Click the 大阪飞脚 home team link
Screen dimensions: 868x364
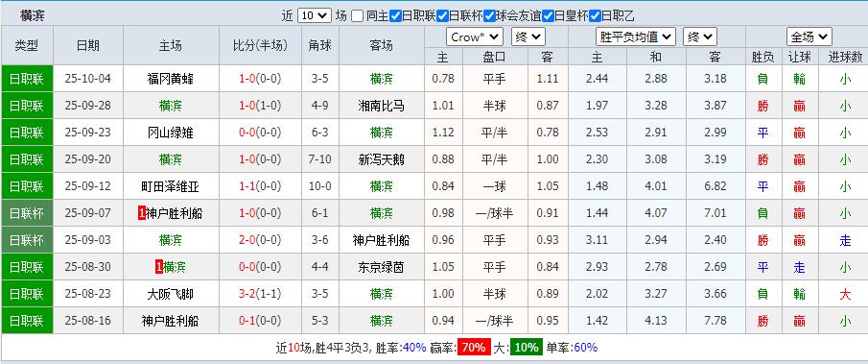[171, 294]
